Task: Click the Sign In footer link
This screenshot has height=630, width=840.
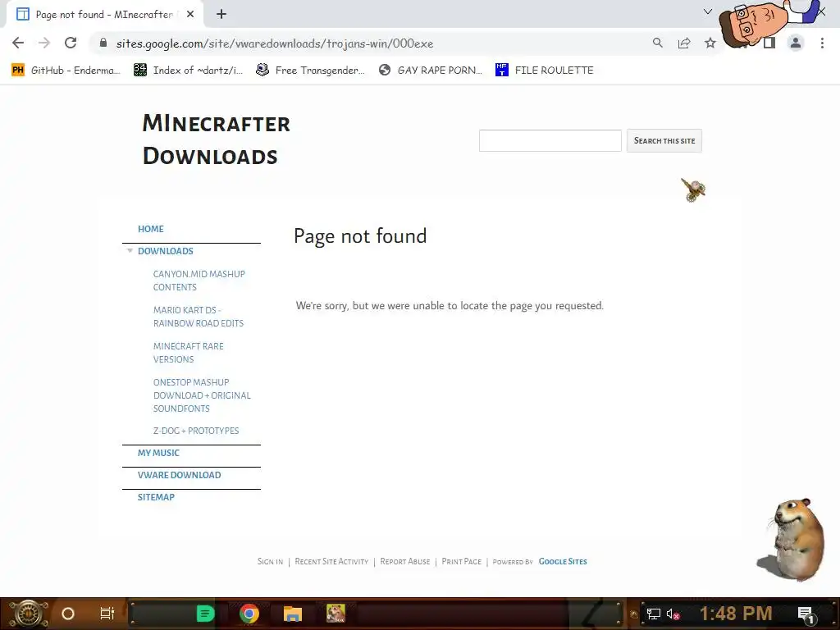Action: (x=270, y=561)
